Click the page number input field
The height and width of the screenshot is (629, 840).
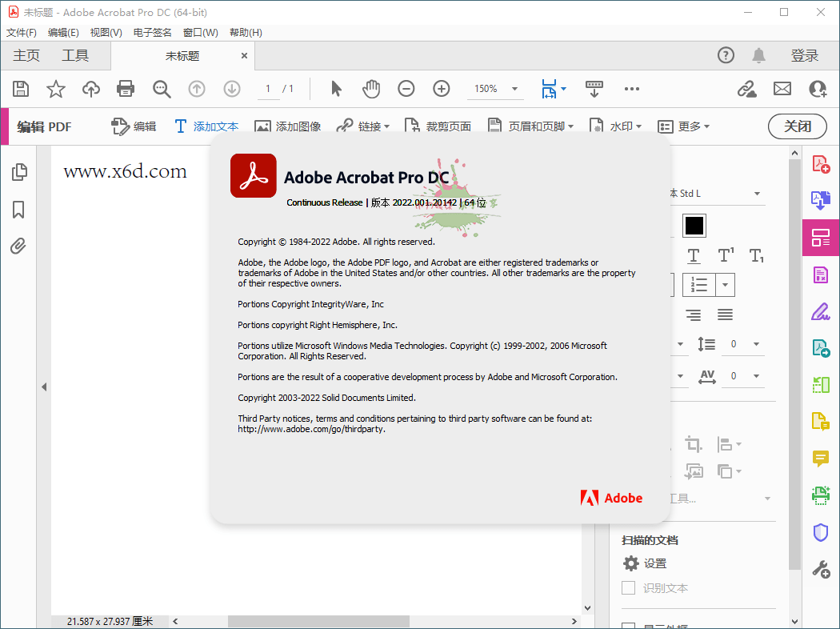(267, 89)
